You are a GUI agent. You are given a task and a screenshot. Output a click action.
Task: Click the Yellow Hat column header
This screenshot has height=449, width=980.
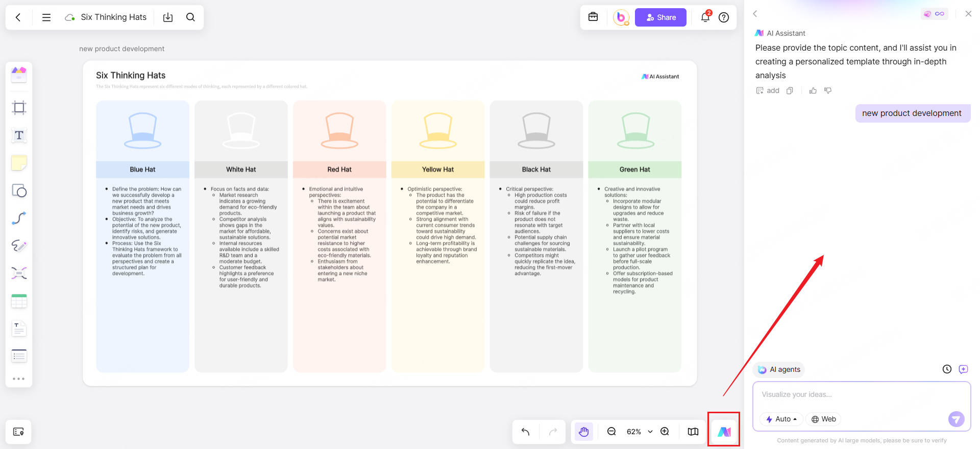click(437, 170)
